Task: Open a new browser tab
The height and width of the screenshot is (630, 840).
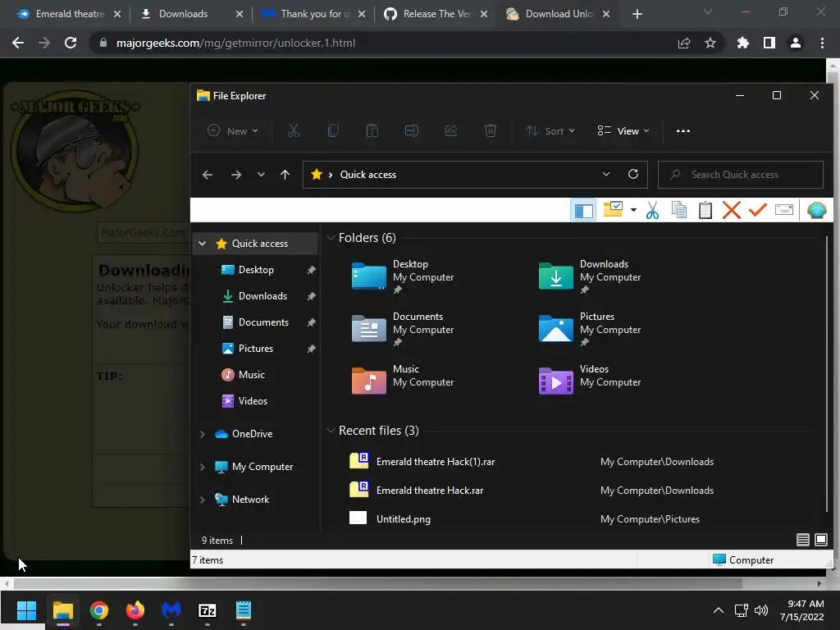Action: pos(637,15)
